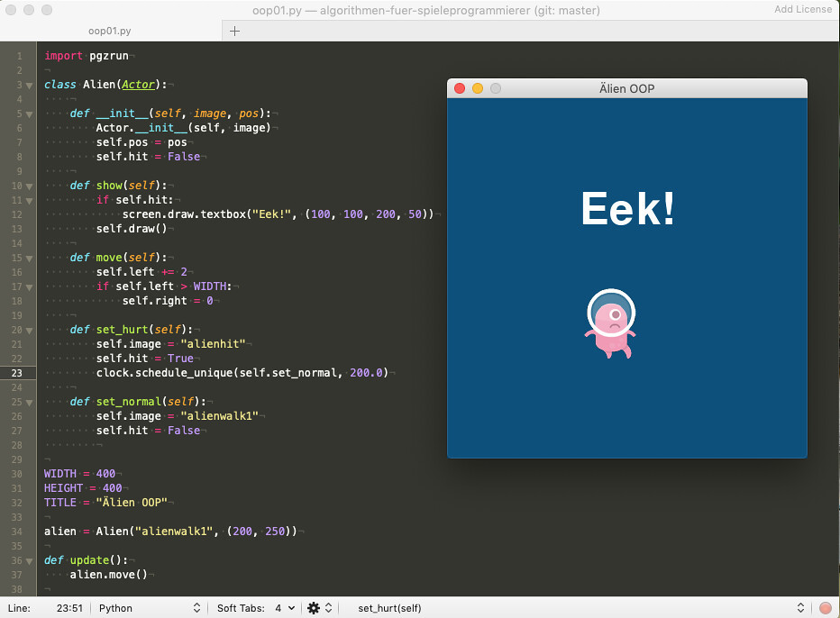This screenshot has height=618, width=840.
Task: Collapse the show method fold arrow on line 10
Action: (x=30, y=186)
